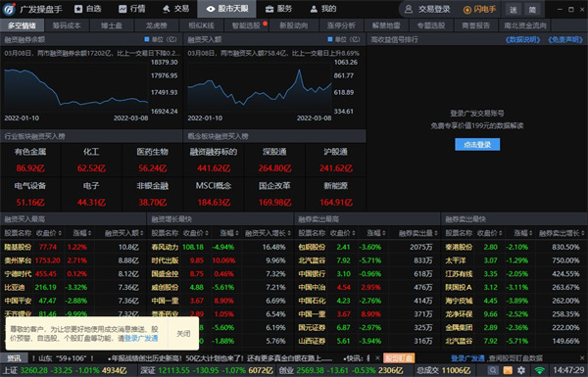Switch to the 多空情绪 tab
588x377 pixels.
pyautogui.click(x=22, y=25)
